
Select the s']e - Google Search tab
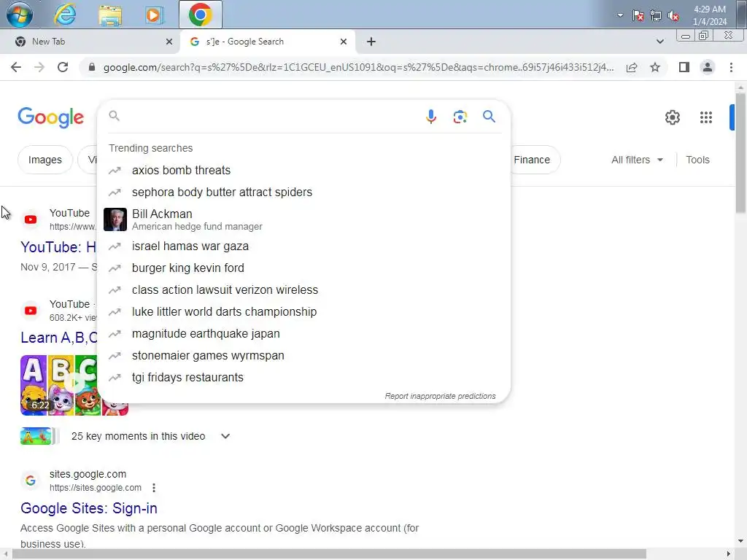click(268, 42)
